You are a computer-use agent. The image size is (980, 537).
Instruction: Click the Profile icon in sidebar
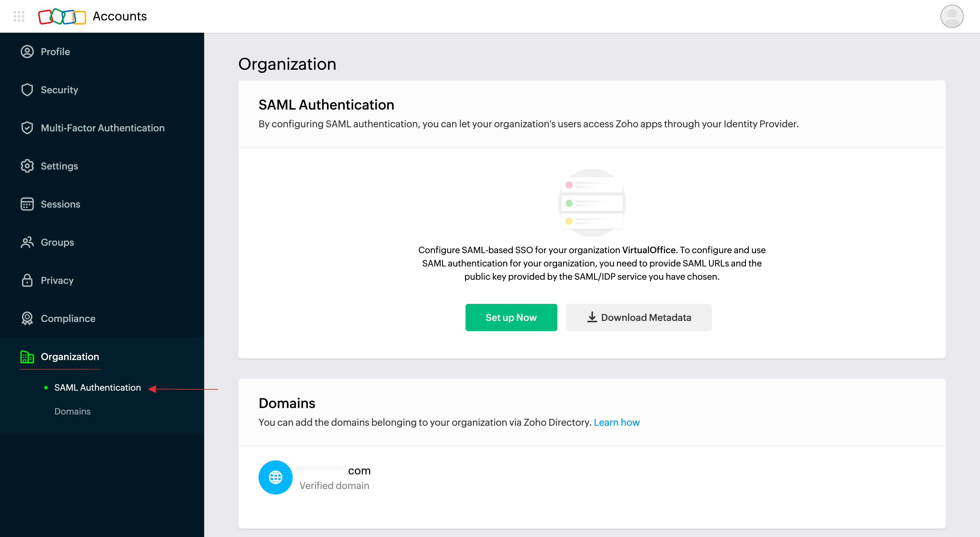(x=27, y=51)
